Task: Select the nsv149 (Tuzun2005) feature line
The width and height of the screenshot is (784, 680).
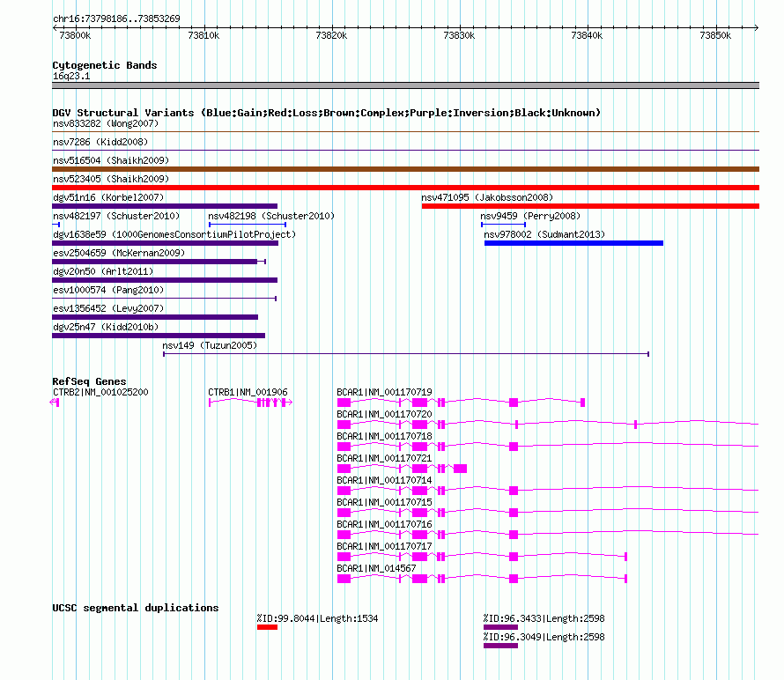Action: point(406,354)
